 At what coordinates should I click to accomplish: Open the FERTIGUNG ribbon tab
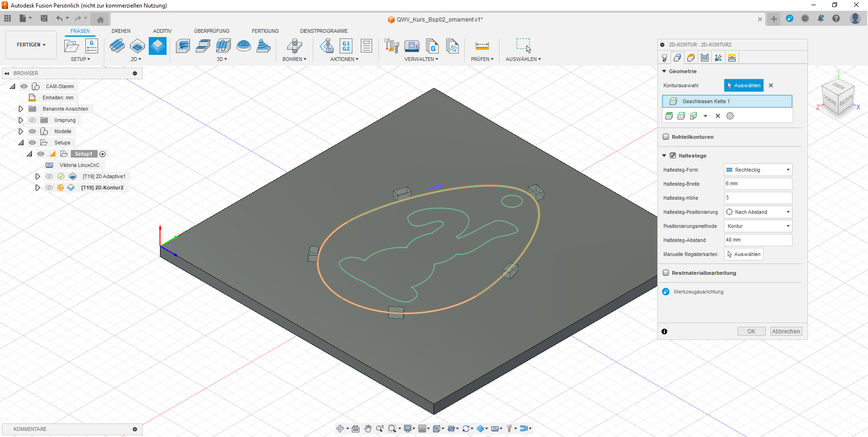265,31
